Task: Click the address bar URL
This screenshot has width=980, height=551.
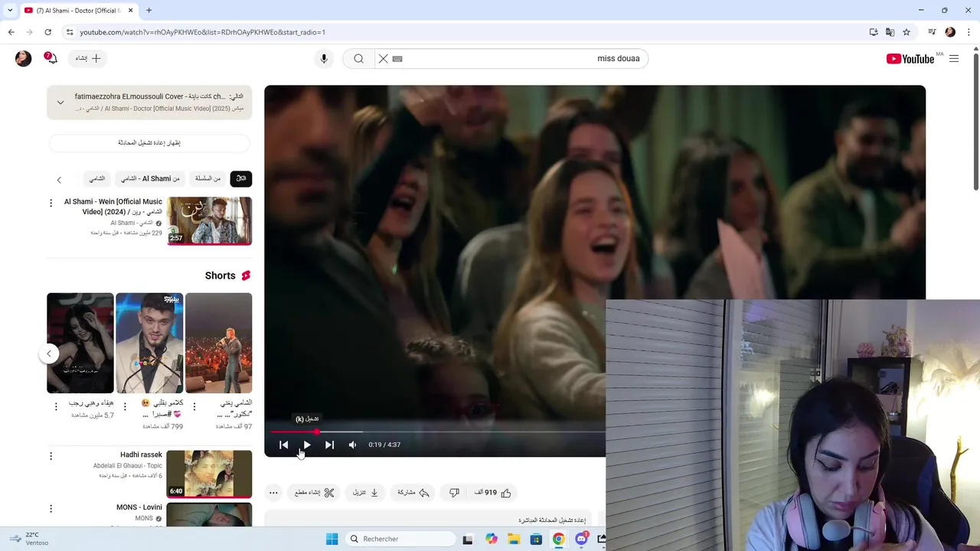Action: pos(203,32)
